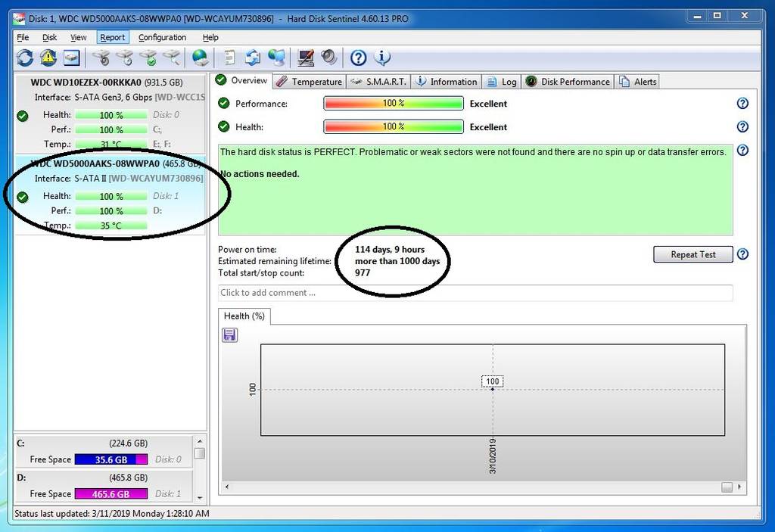Image resolution: width=775 pixels, height=532 pixels.
Task: Switch to the Temperature tab
Action: point(309,82)
